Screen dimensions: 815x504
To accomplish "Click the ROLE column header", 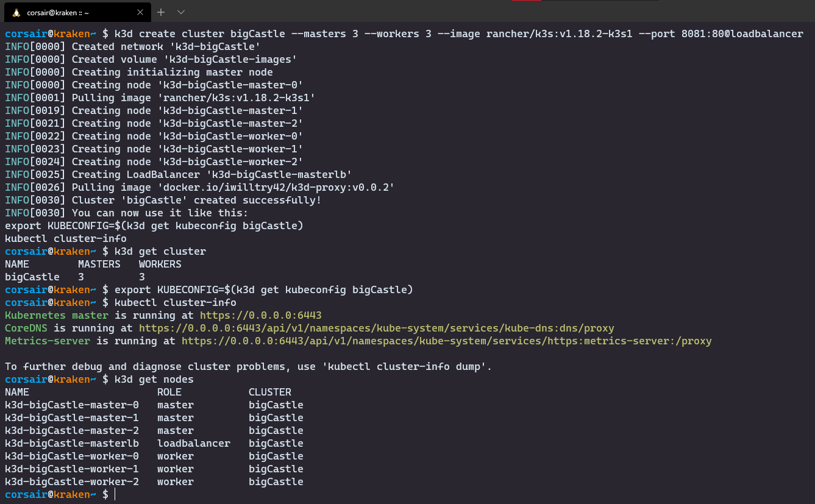I will [x=169, y=392].
